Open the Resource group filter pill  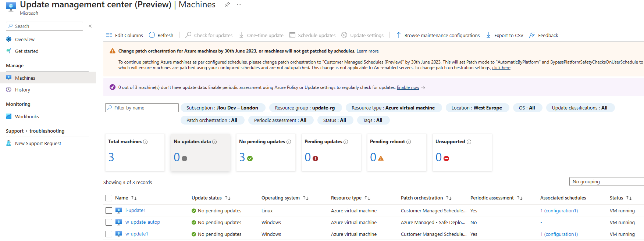point(305,108)
